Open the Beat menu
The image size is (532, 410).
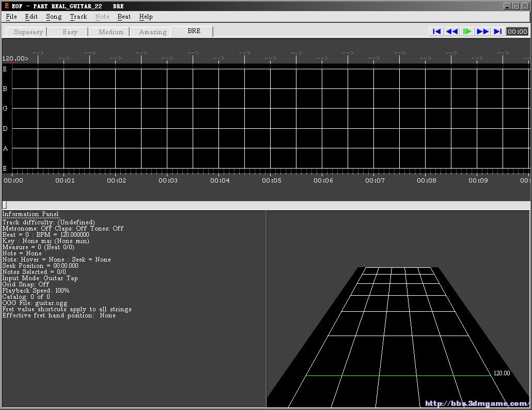(x=124, y=17)
